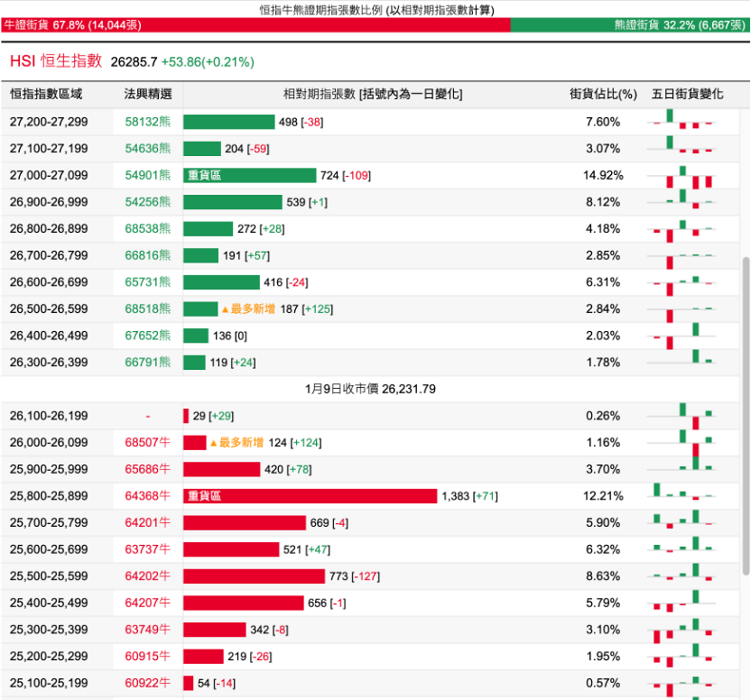
Task: Open the five-day chart for 27,000-27,099
Action: click(x=682, y=176)
